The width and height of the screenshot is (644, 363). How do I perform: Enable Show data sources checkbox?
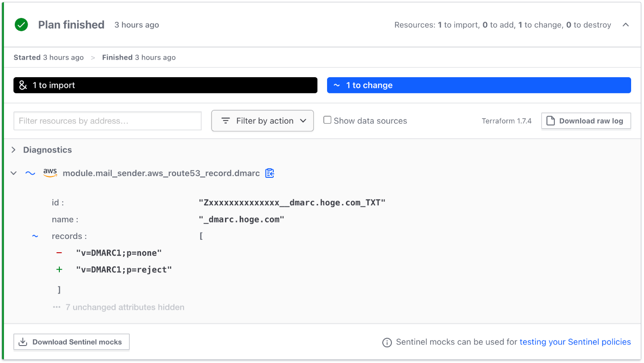[327, 120]
